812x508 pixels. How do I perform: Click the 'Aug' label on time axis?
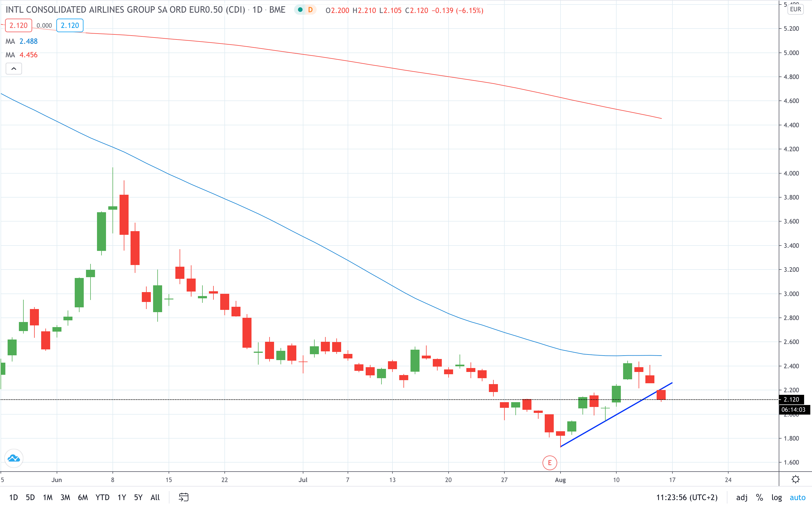pyautogui.click(x=560, y=480)
